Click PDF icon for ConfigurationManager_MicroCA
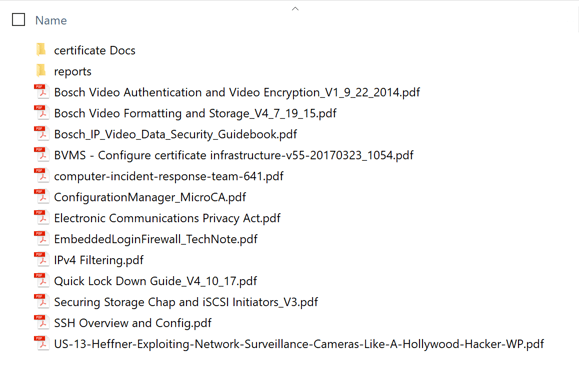The width and height of the screenshot is (579, 376). pos(41,197)
